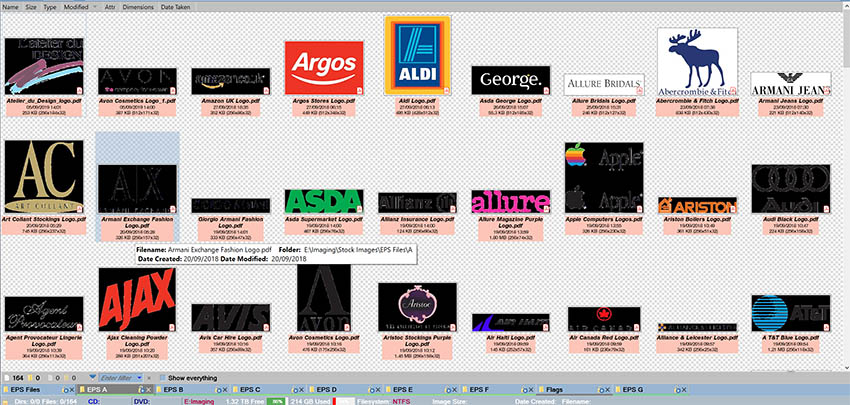This screenshot has height=405, width=850.
Task: Click the sort arrow beside Modified header
Action: 95,7
